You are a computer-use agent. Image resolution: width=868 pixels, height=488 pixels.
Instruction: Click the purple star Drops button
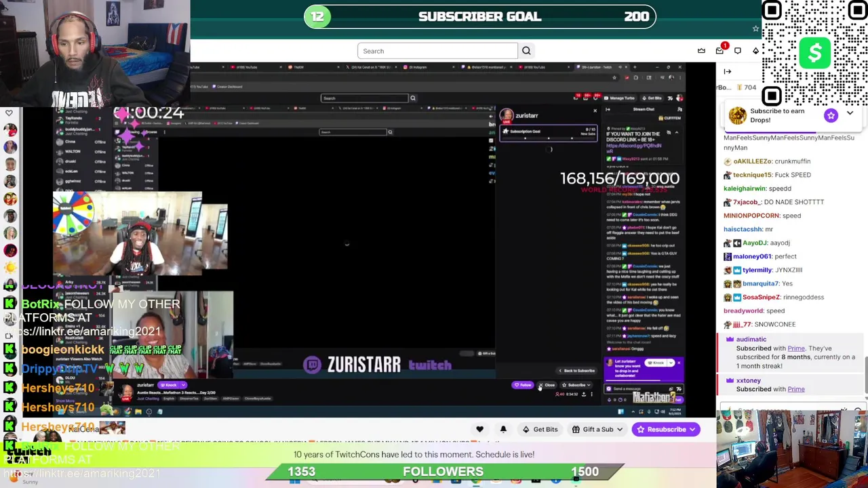pos(831,115)
